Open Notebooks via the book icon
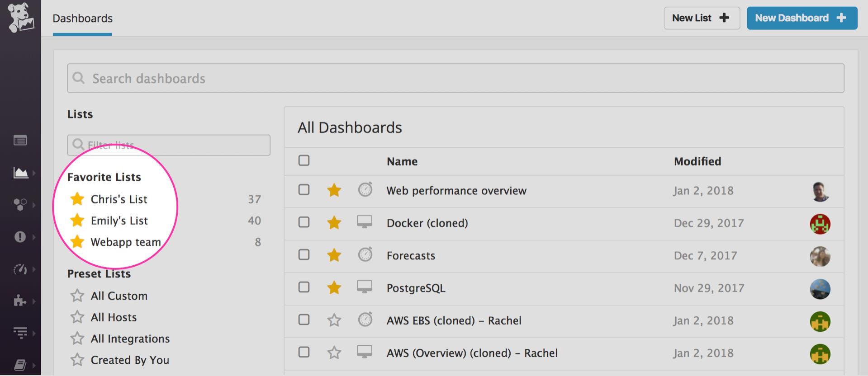This screenshot has height=376, width=868. click(x=20, y=365)
